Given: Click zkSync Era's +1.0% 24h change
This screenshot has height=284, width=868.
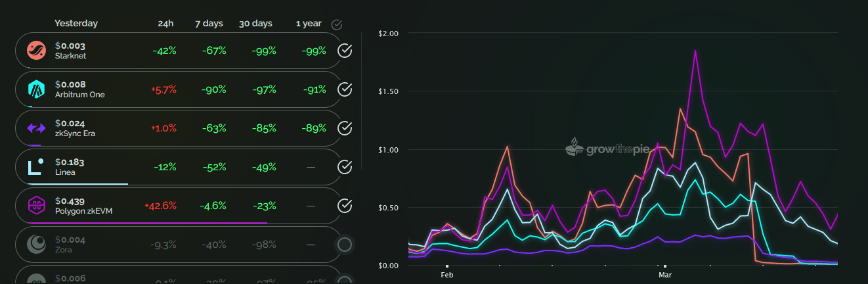Looking at the screenshot, I should [164, 128].
